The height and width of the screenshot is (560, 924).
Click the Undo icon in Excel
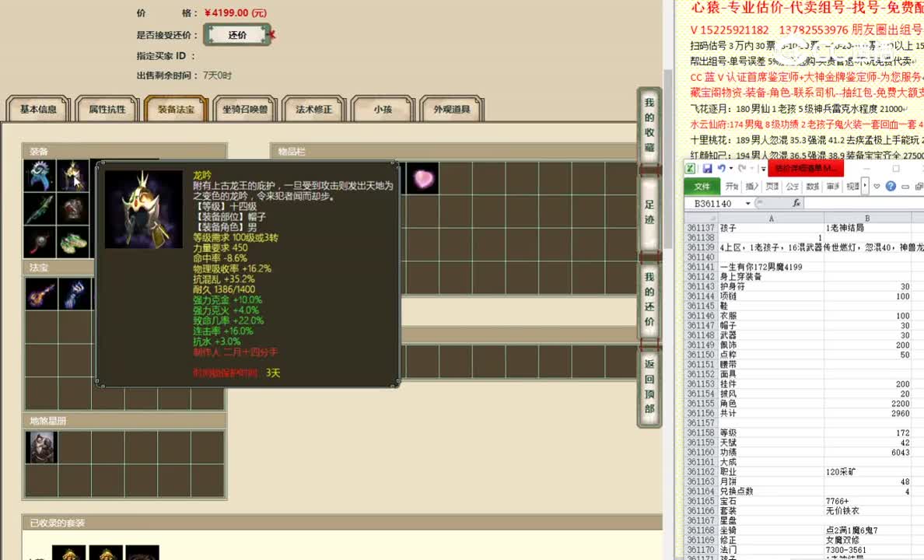[721, 168]
